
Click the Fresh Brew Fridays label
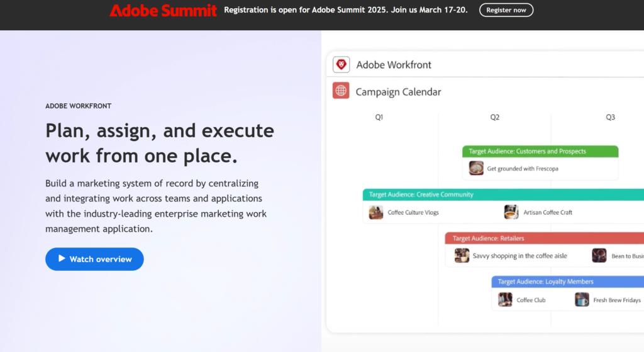pos(617,300)
